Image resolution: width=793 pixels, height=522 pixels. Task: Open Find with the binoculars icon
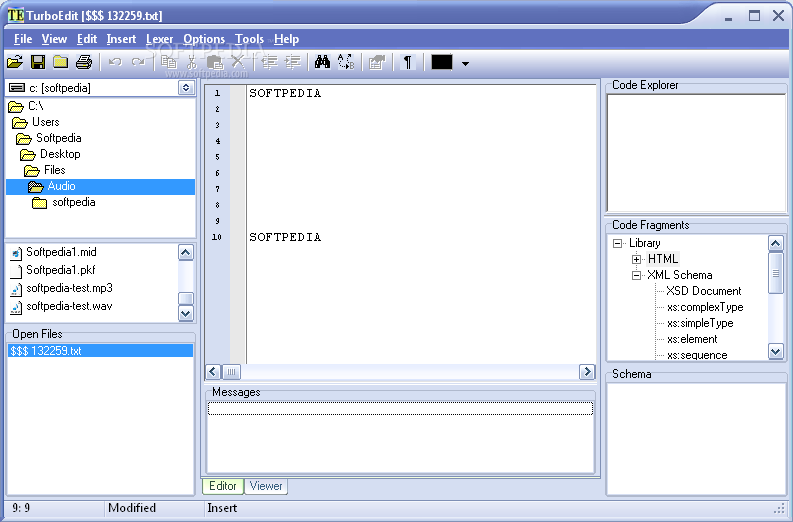pyautogui.click(x=322, y=62)
